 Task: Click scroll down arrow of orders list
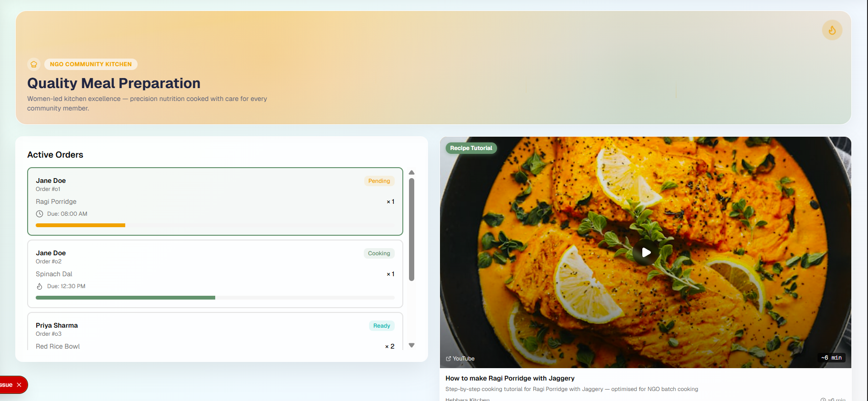(412, 345)
